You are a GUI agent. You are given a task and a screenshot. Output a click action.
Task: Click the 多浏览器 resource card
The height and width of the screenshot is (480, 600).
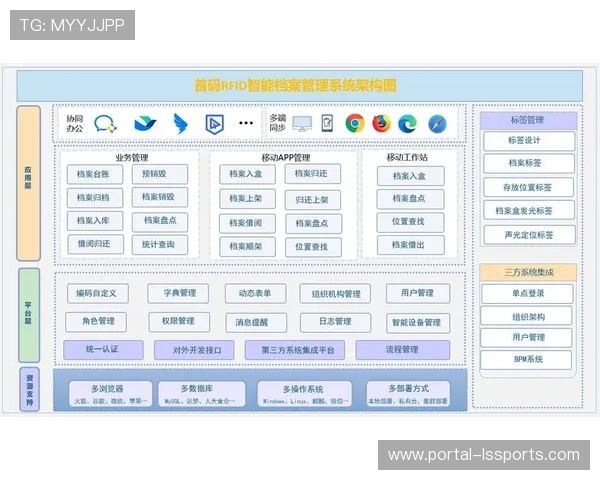pos(110,393)
